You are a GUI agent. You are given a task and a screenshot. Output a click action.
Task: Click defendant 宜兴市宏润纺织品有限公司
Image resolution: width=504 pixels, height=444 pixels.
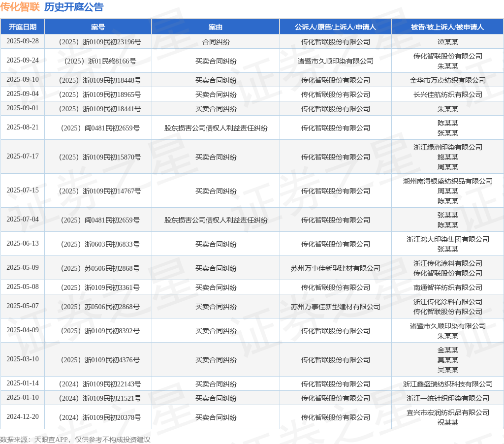click(447, 412)
